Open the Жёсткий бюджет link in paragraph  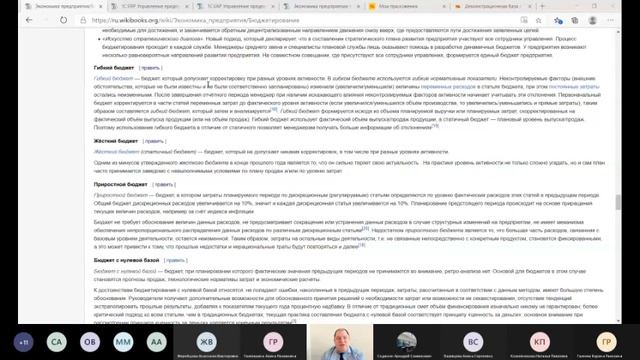[117, 152]
